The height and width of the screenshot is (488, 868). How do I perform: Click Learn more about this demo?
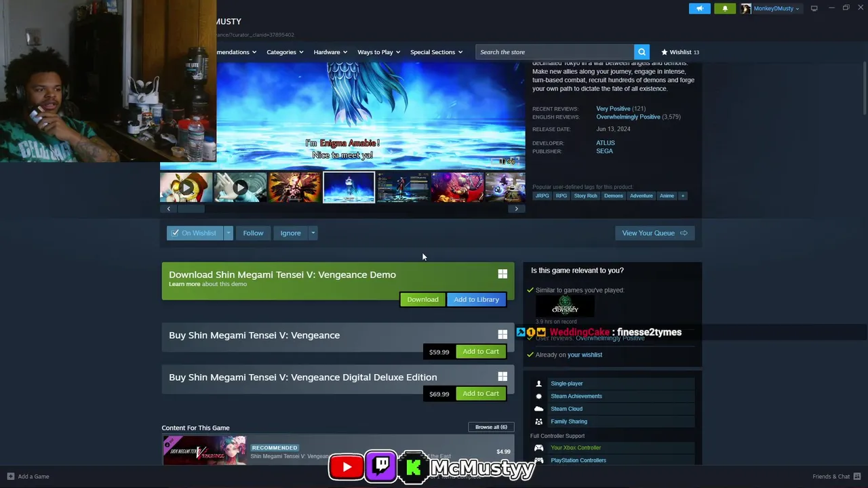[x=184, y=284]
